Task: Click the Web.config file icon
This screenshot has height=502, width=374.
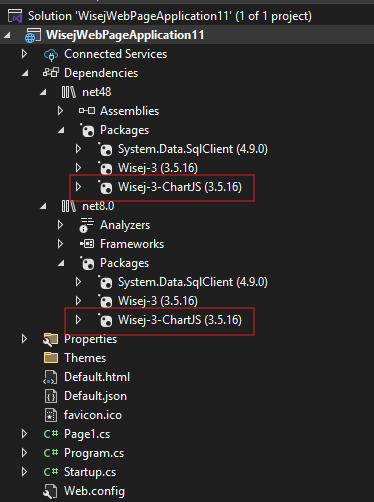Action: pyautogui.click(x=51, y=491)
